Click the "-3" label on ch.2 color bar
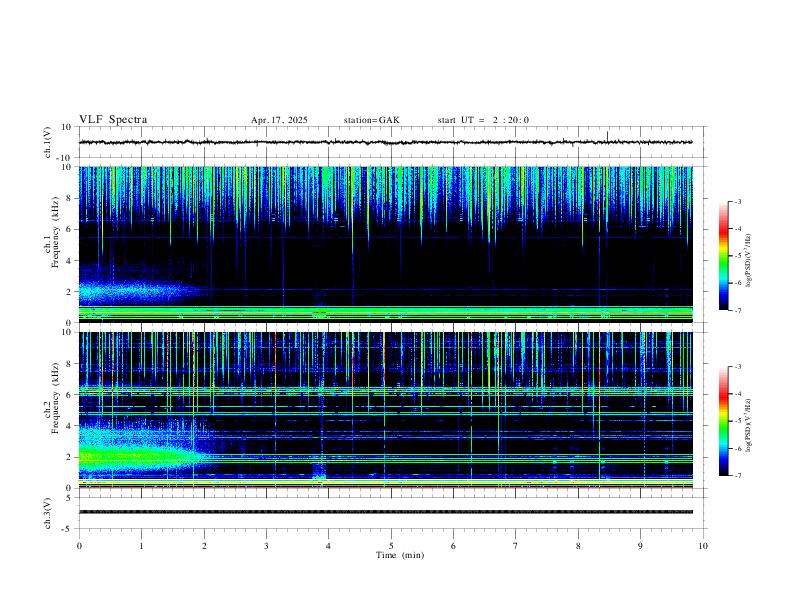This screenshot has height=612, width=792. [x=738, y=367]
